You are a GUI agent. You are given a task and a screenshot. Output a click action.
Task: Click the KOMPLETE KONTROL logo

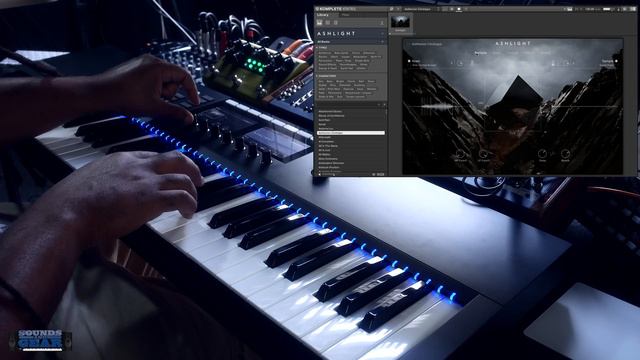pos(336,9)
